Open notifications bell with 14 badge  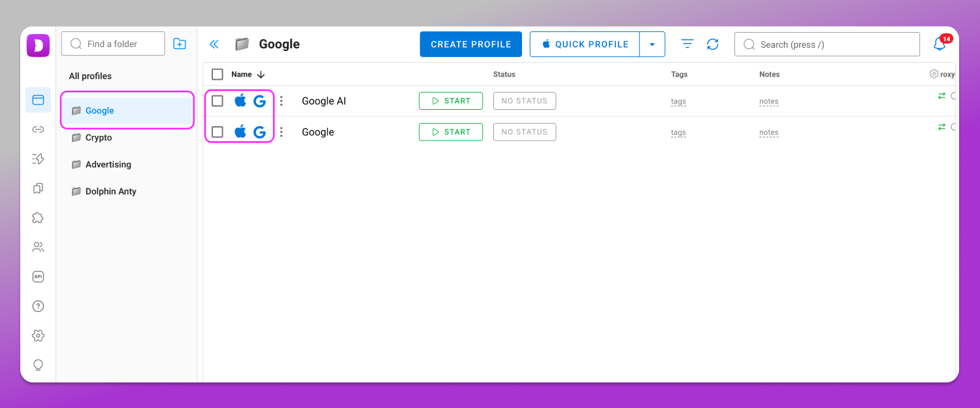(x=941, y=44)
